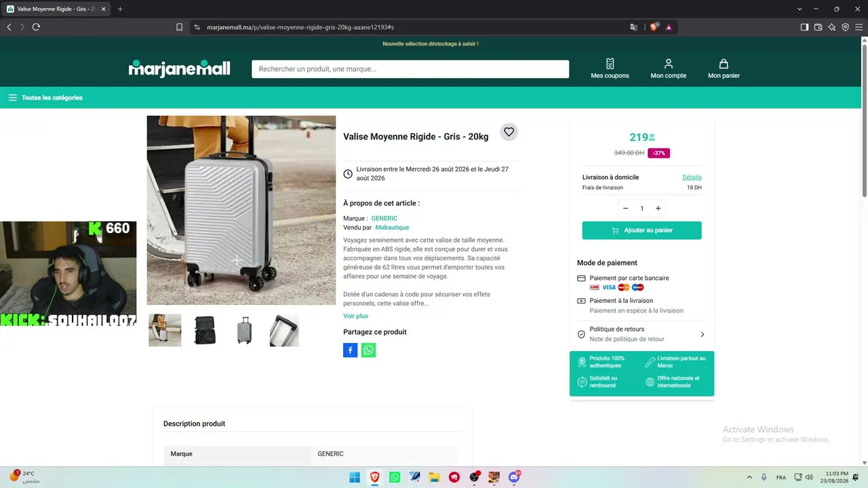Bookmark this page in the address bar
Viewport: 868px width, 488px height.
click(x=179, y=27)
